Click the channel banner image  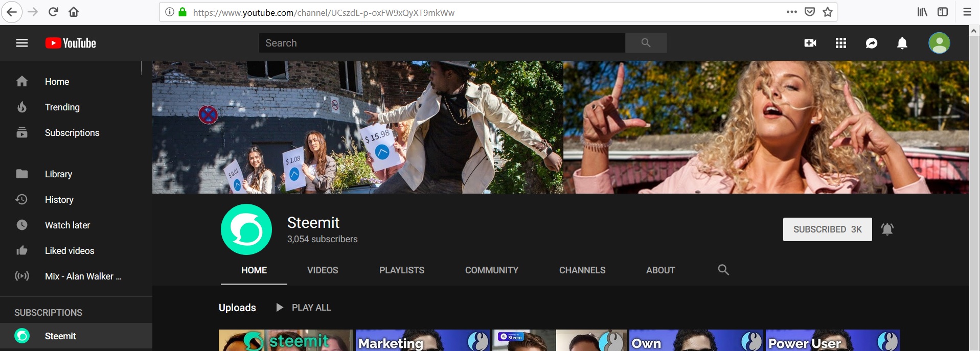pyautogui.click(x=560, y=127)
